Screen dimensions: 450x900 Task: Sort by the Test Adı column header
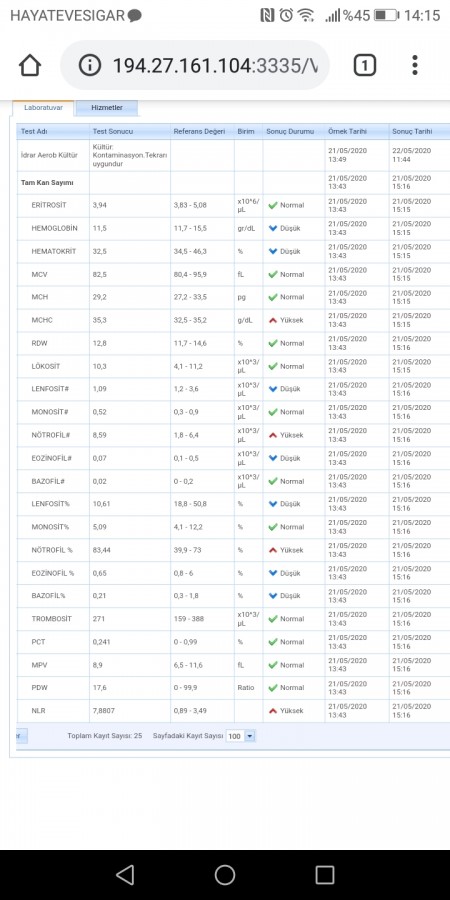tap(53, 131)
